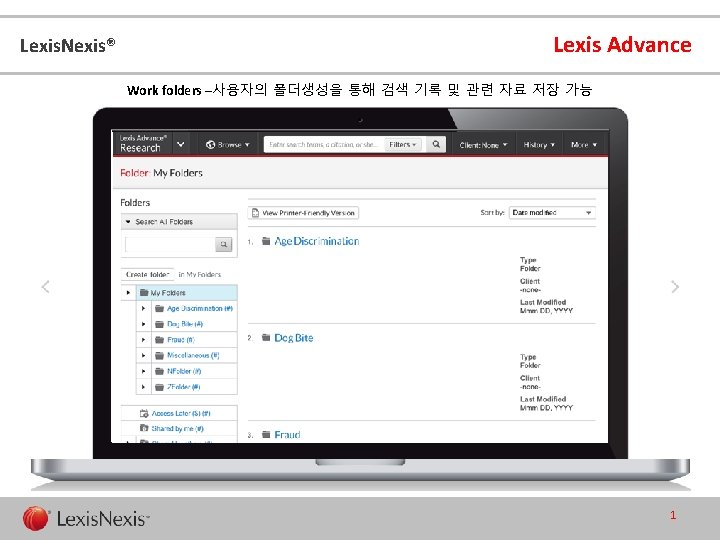The image size is (720, 540).
Task: Open the More dropdown menu
Action: [x=584, y=145]
